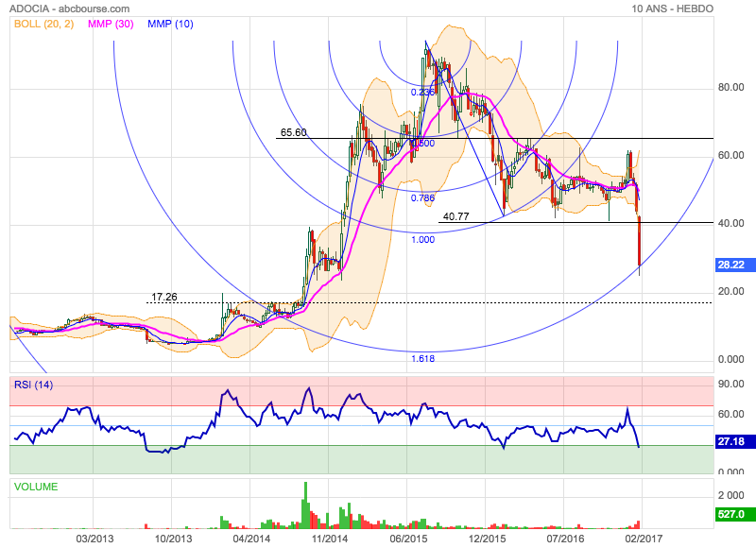Click the 10 ANS - HEBDO period label
The width and height of the screenshot is (756, 548).
coord(672,9)
